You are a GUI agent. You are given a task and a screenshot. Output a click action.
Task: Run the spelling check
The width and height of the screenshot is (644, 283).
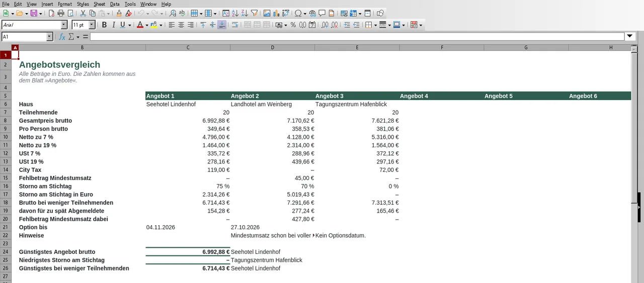tap(182, 13)
